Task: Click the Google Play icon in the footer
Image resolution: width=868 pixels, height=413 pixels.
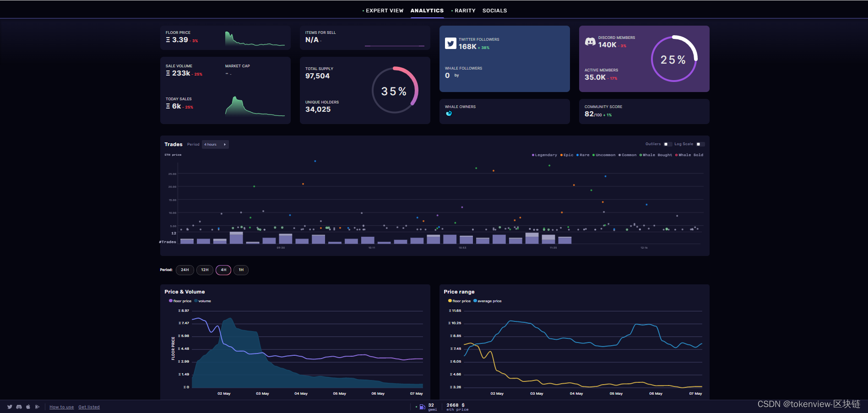Action: click(38, 407)
